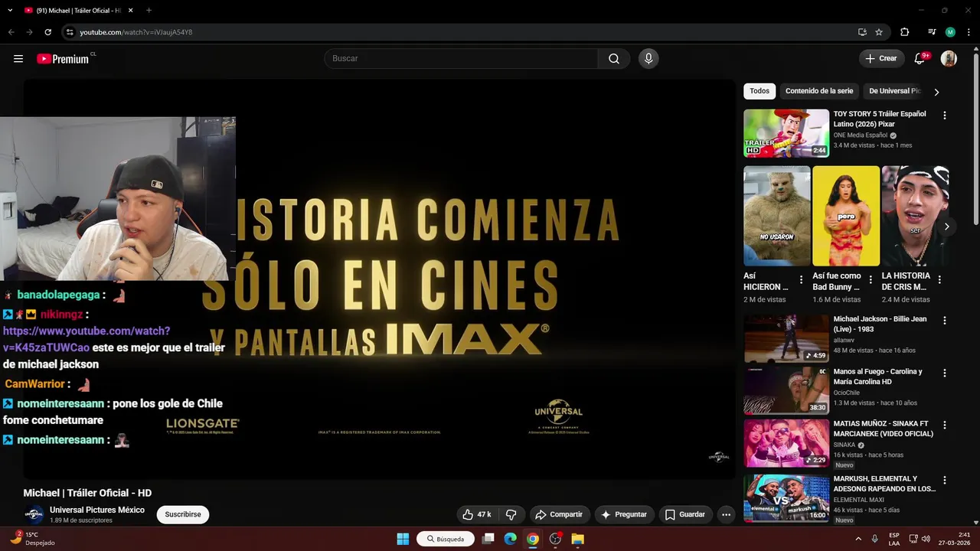Open Chrome profile M avatar

tap(950, 32)
